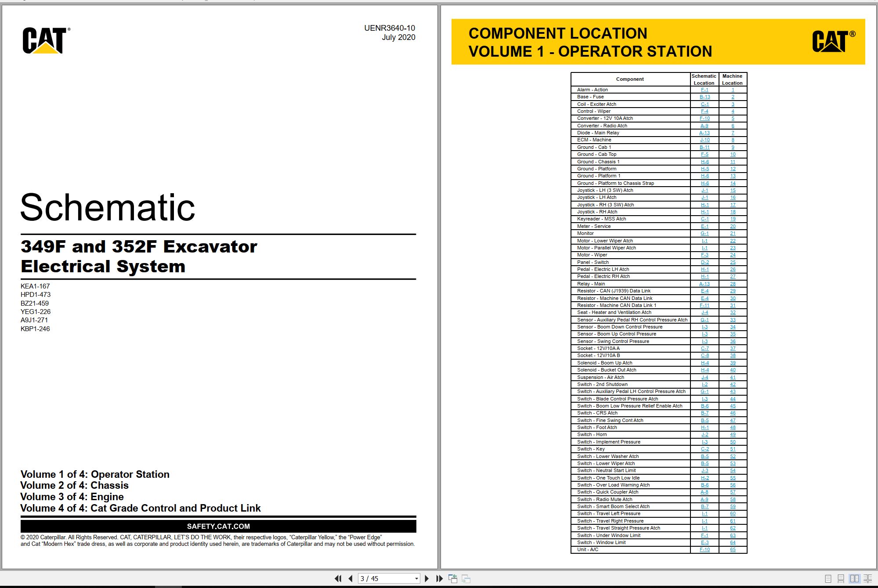
Task: Select 'Volume 3 of 4: Engine' text
Action: pos(72,497)
